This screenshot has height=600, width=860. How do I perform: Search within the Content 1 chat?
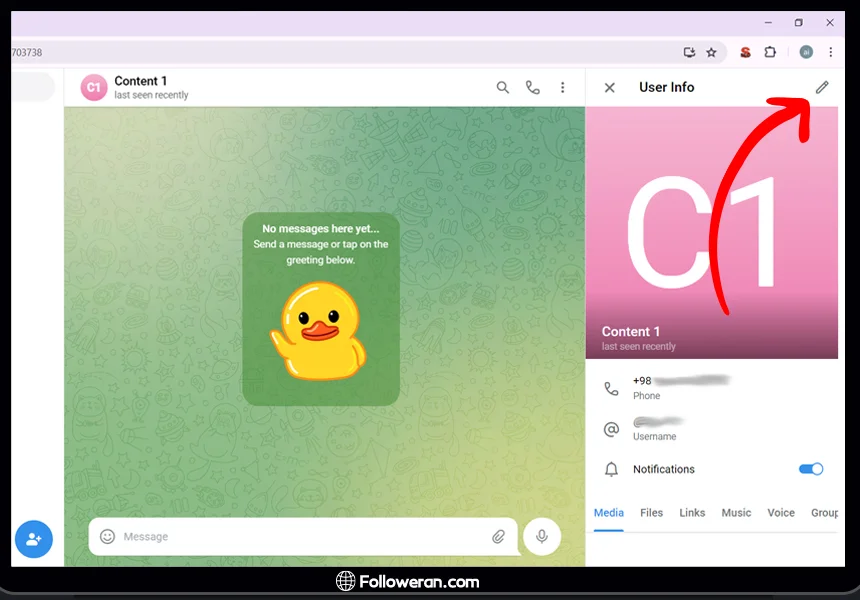503,88
